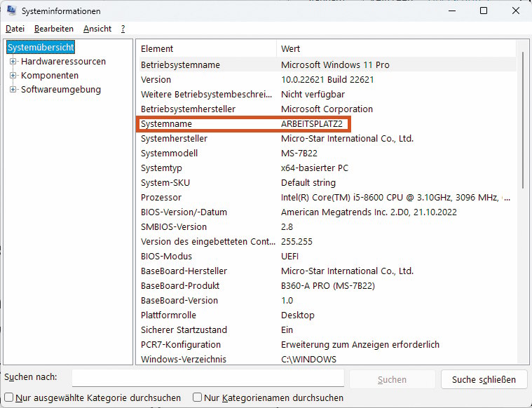The width and height of the screenshot is (532, 408).
Task: Click the Suchen nach input field
Action: [x=207, y=379]
